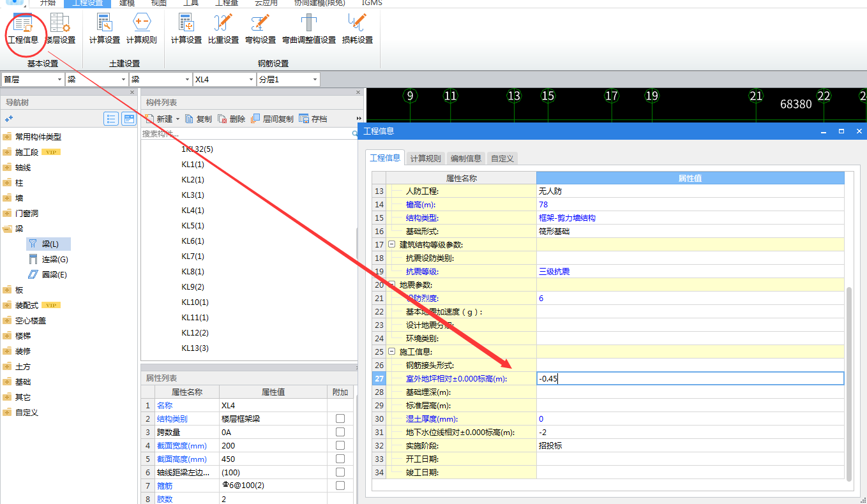Image resolution: width=867 pixels, height=504 pixels.
Task: Click the 抗震等级 value 三级抗震
Action: pyautogui.click(x=690, y=271)
